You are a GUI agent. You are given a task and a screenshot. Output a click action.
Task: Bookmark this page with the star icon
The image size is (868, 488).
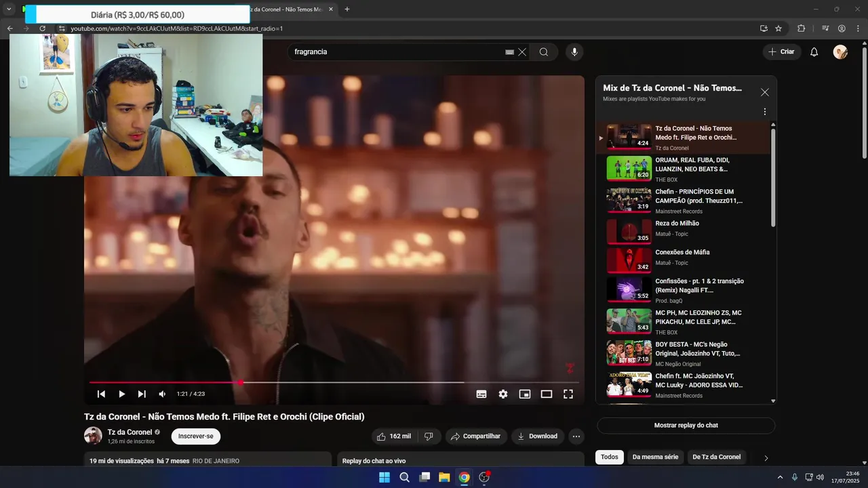pos(778,28)
